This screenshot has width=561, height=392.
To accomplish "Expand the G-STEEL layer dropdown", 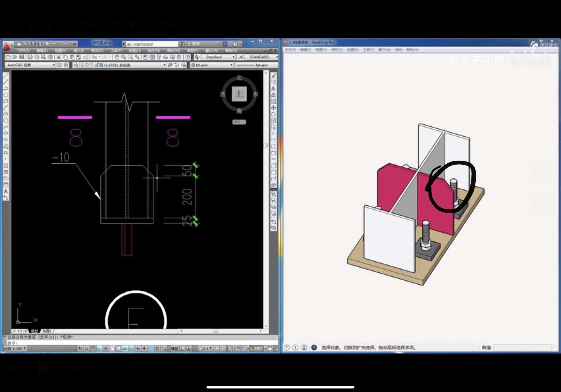I will (x=164, y=65).
